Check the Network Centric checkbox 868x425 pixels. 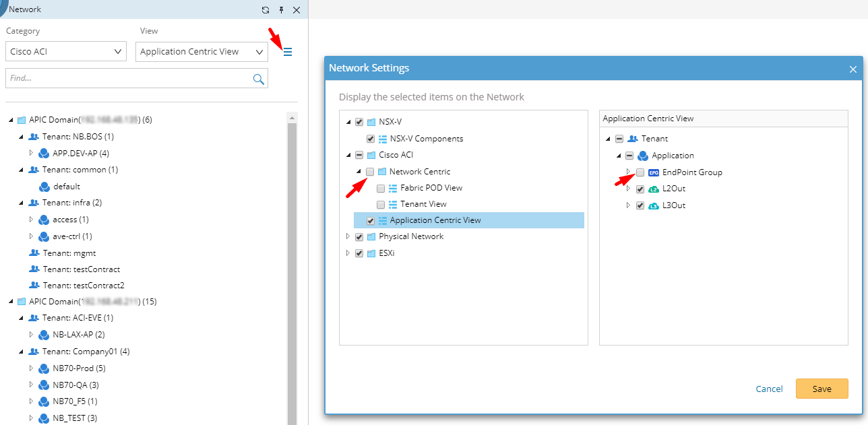click(x=370, y=172)
